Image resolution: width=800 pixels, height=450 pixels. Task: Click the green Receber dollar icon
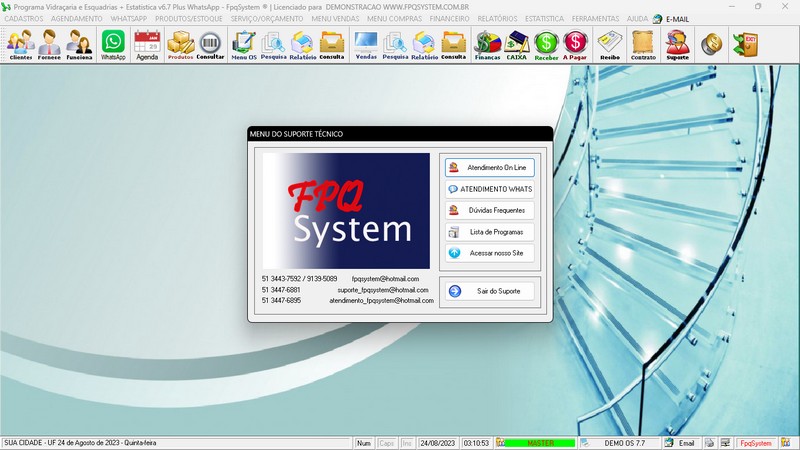[x=546, y=45]
